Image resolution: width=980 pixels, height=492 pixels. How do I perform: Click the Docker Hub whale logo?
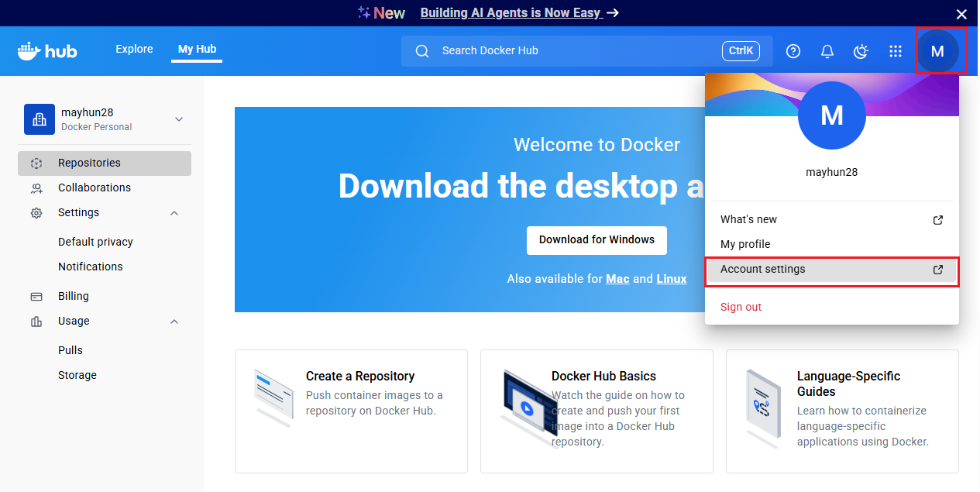47,51
